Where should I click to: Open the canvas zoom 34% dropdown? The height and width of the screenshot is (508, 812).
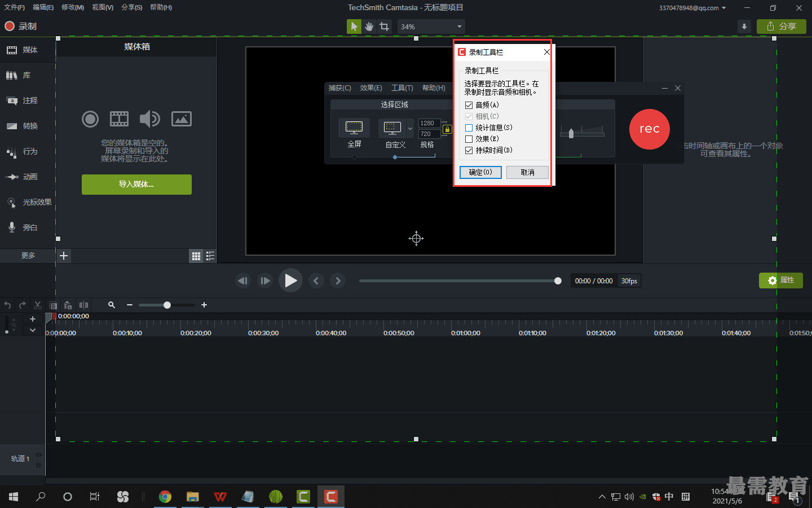(431, 27)
